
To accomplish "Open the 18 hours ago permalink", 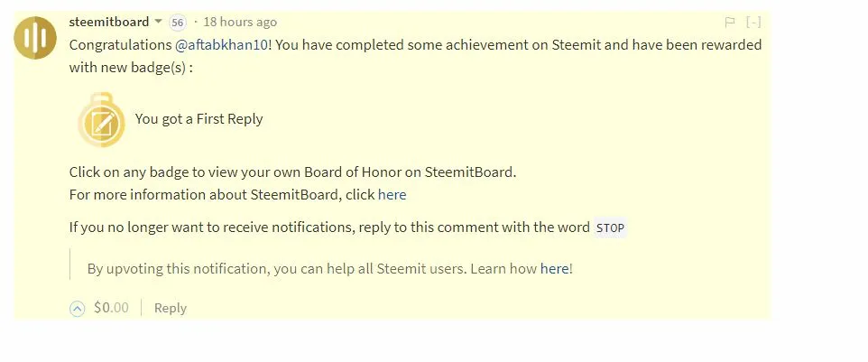I will 240,23.
